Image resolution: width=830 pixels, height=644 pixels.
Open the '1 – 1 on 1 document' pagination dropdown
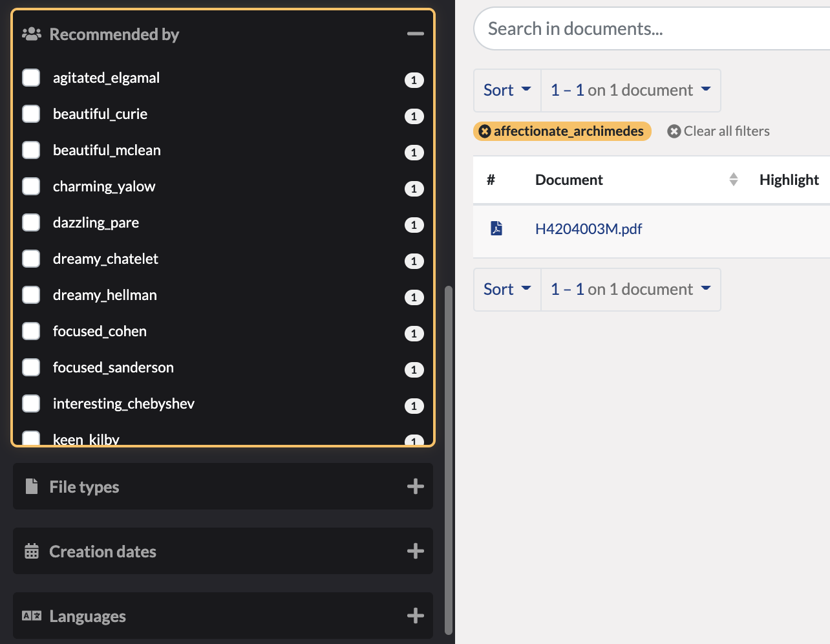(630, 90)
